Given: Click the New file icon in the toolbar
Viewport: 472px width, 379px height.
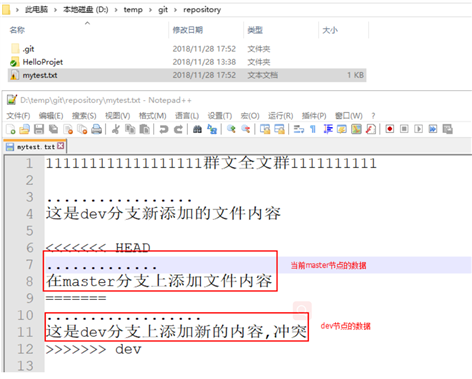Looking at the screenshot, I should point(11,129).
